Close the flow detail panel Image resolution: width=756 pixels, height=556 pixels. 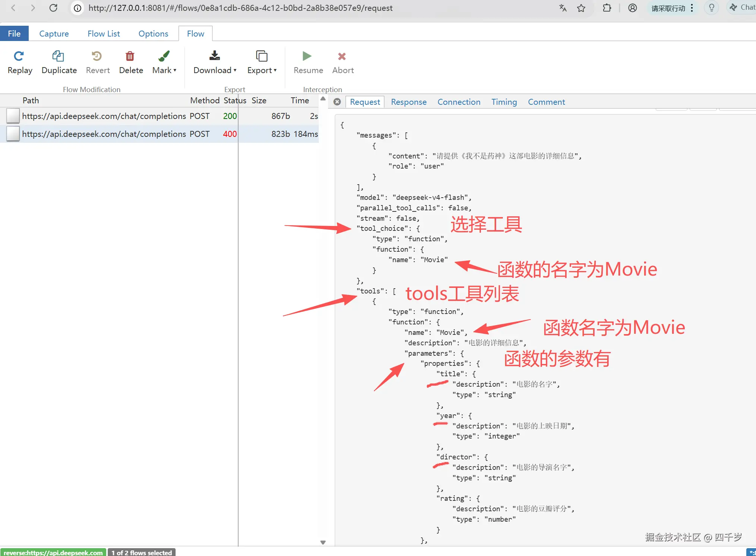tap(337, 102)
